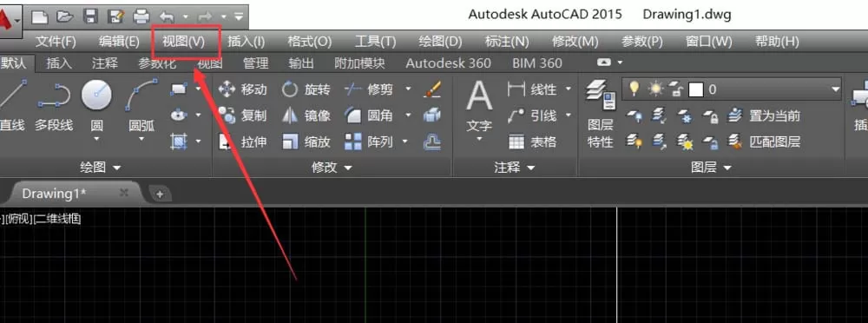
Task: Switch to the 管理 ribbon tab
Action: point(256,63)
